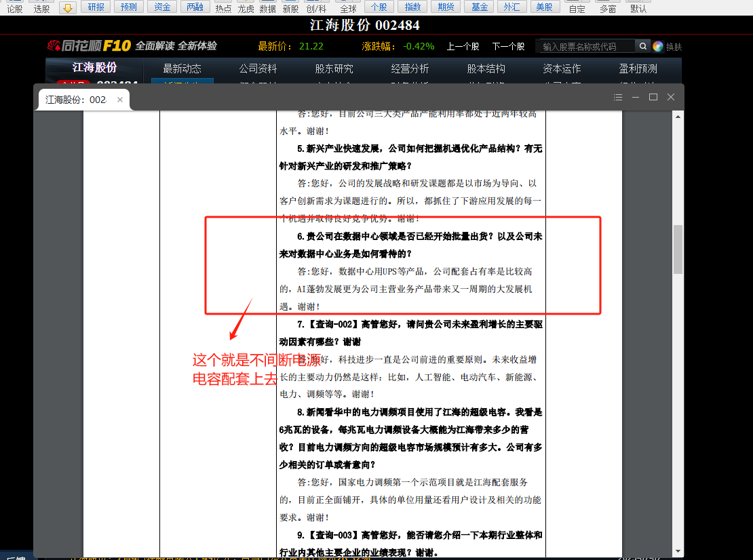The width and height of the screenshot is (753, 560).
Task: Open the 龙虎 toolbar item
Action: [246, 8]
